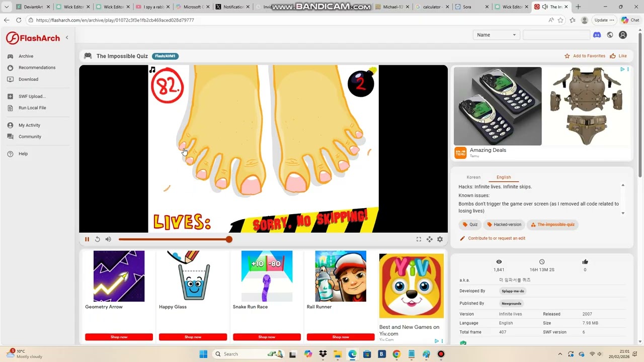Click the read aloud icon in address bar
644x362 pixels.
pyautogui.click(x=551, y=20)
